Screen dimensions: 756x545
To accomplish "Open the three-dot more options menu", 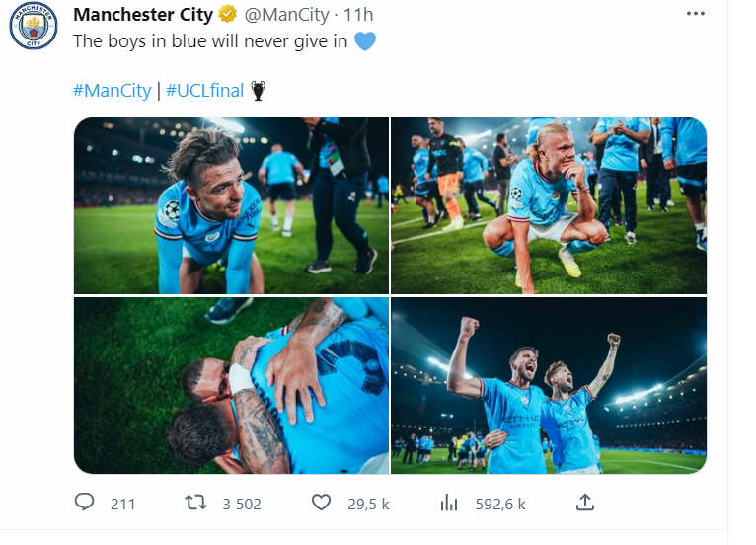I will [696, 14].
